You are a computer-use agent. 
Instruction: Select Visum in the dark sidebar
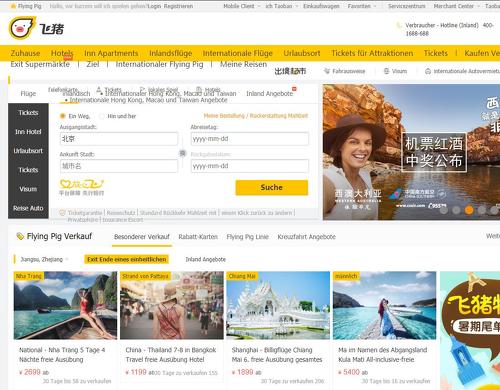(28, 189)
